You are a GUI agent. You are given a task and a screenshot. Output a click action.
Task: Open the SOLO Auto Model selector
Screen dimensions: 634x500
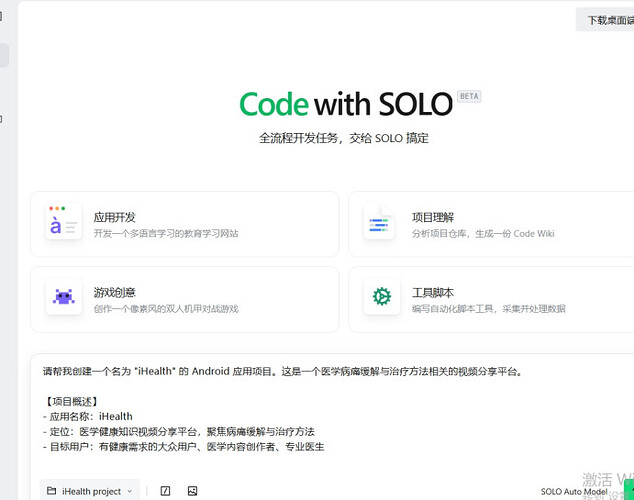574,492
